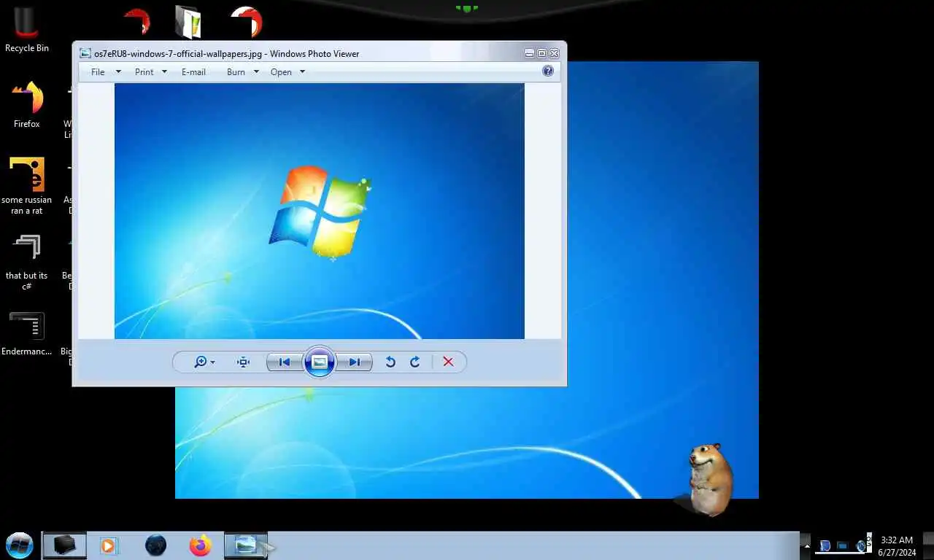Screen dimensions: 934x560
Task: Click the E-mail button
Action: pos(193,72)
